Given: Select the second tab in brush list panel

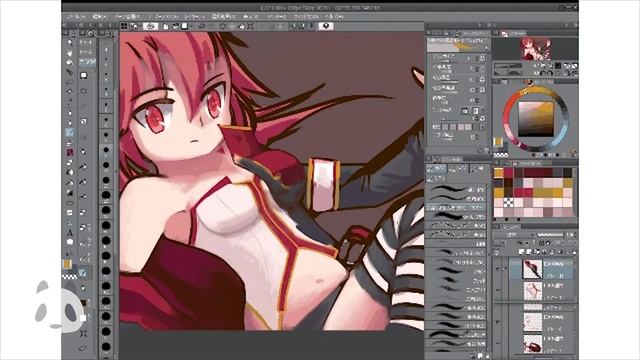Looking at the screenshot, I should click(x=458, y=169).
